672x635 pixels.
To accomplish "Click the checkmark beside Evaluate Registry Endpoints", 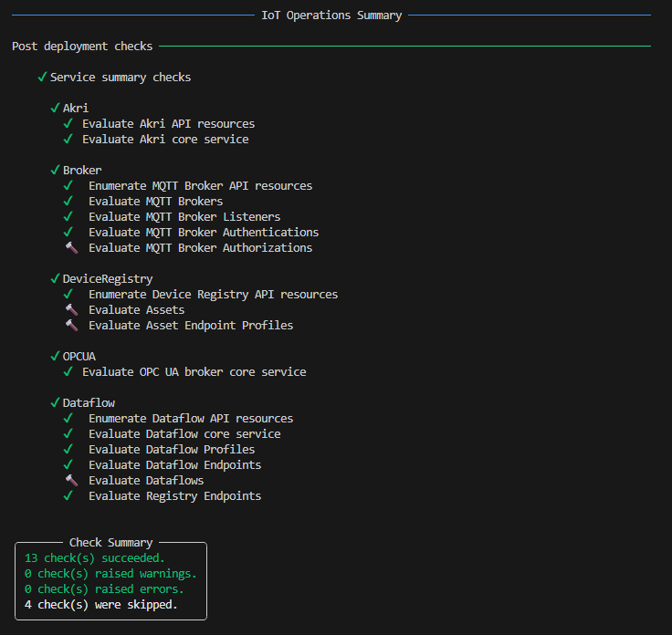I will [68, 496].
